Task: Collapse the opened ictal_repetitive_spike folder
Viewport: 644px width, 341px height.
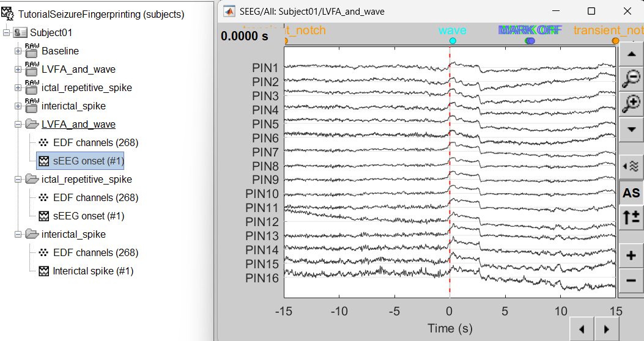Action: click(x=18, y=180)
